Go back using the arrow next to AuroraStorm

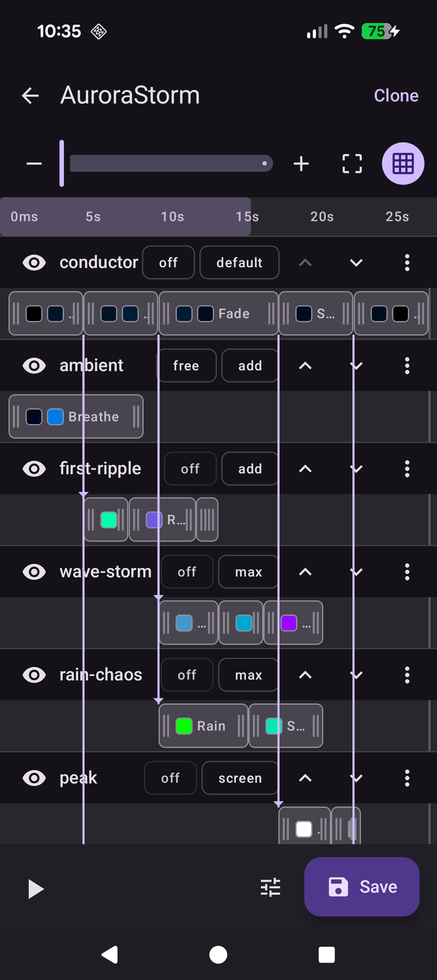pos(30,96)
